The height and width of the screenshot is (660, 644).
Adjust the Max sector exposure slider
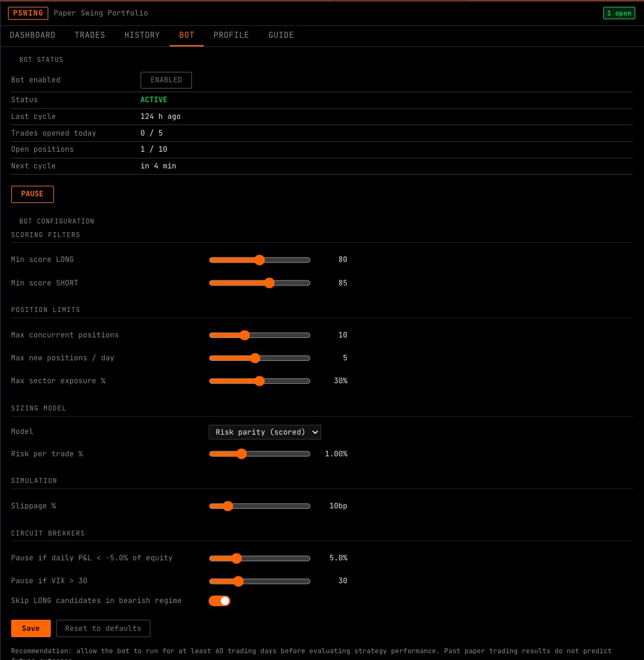259,381
